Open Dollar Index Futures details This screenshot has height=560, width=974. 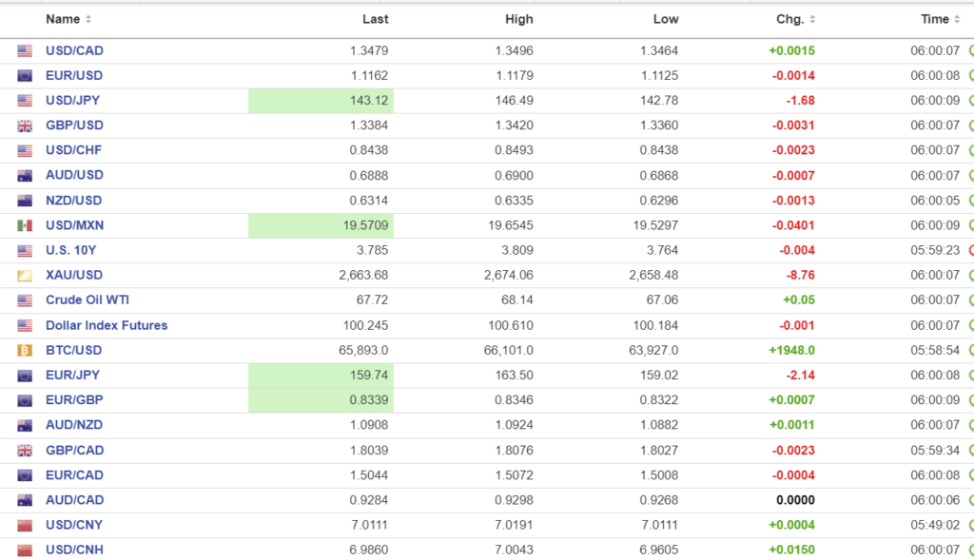(x=107, y=325)
